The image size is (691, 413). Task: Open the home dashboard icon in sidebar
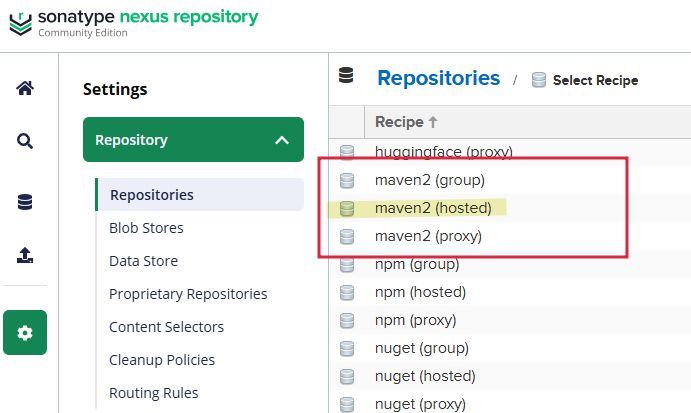pos(25,88)
